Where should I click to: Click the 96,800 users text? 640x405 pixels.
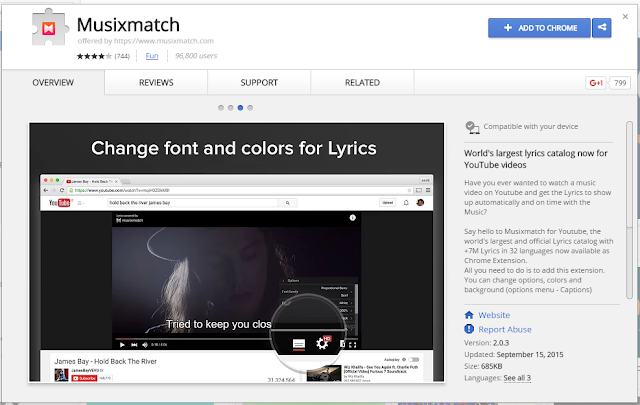196,56
